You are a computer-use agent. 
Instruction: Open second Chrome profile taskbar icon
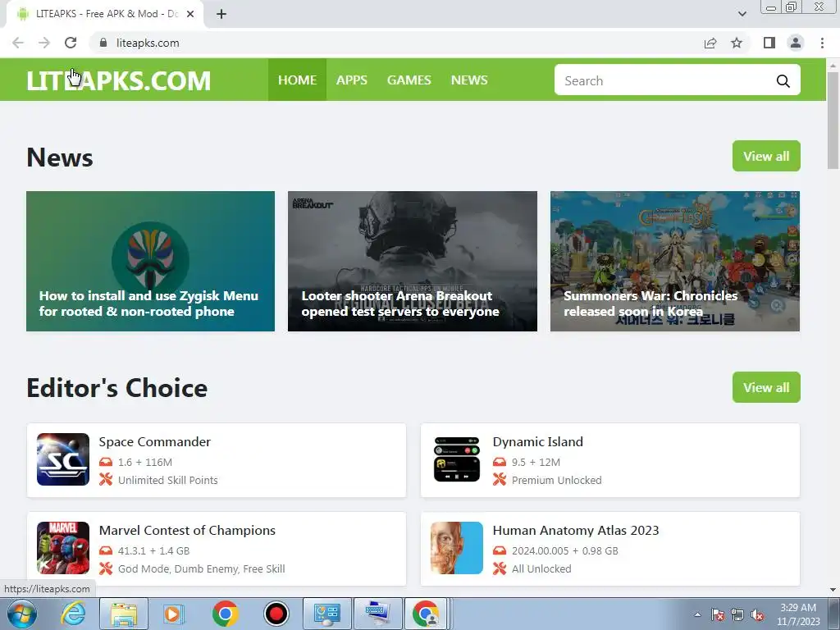426,614
